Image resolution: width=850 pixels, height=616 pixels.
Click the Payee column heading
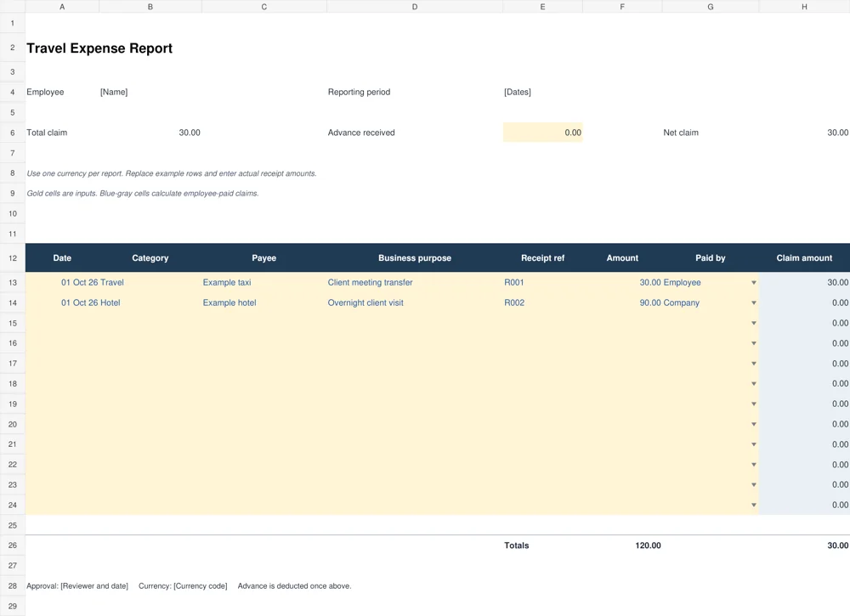pyautogui.click(x=264, y=258)
